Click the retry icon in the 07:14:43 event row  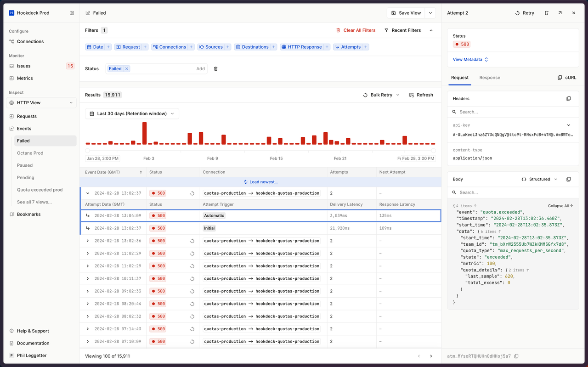coord(192,329)
